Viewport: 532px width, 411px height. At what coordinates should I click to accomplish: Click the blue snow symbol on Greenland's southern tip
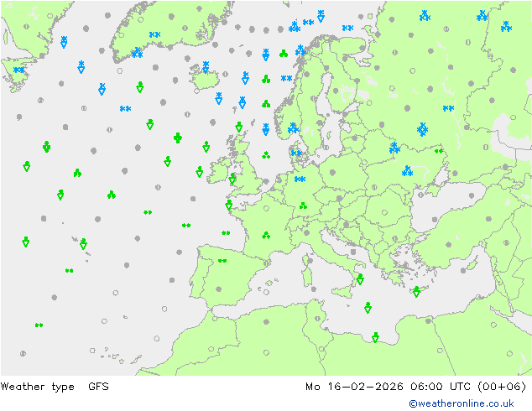137,53
